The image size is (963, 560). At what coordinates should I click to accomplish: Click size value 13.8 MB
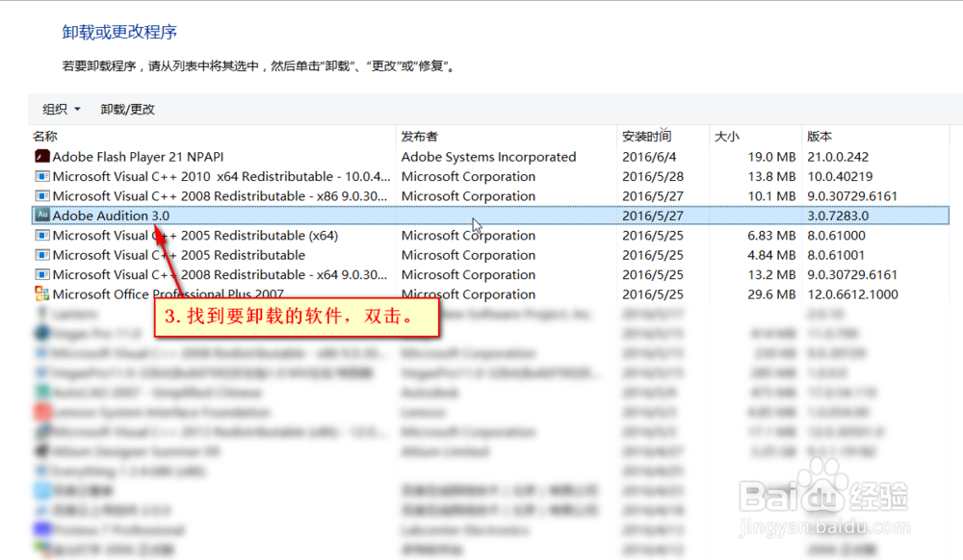(771, 176)
